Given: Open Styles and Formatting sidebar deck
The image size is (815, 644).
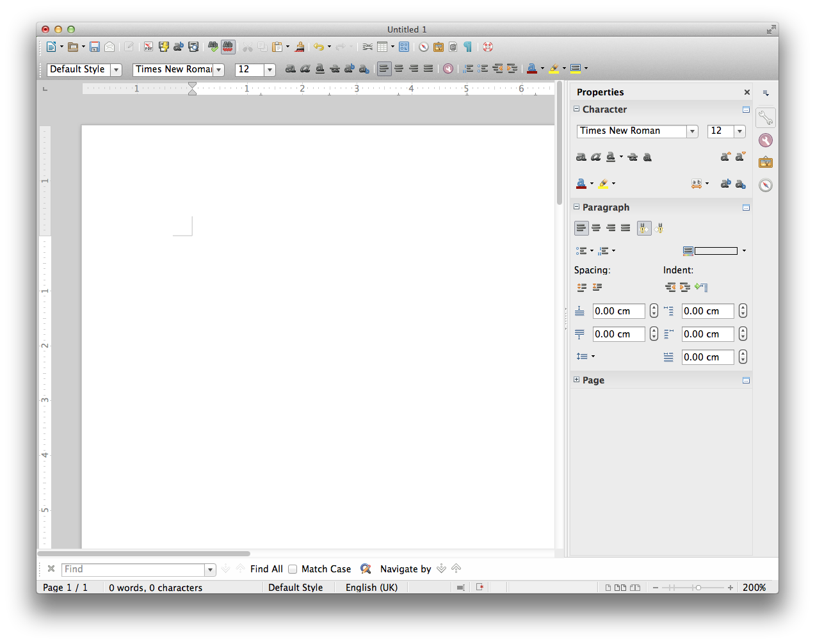Looking at the screenshot, I should pos(766,140).
